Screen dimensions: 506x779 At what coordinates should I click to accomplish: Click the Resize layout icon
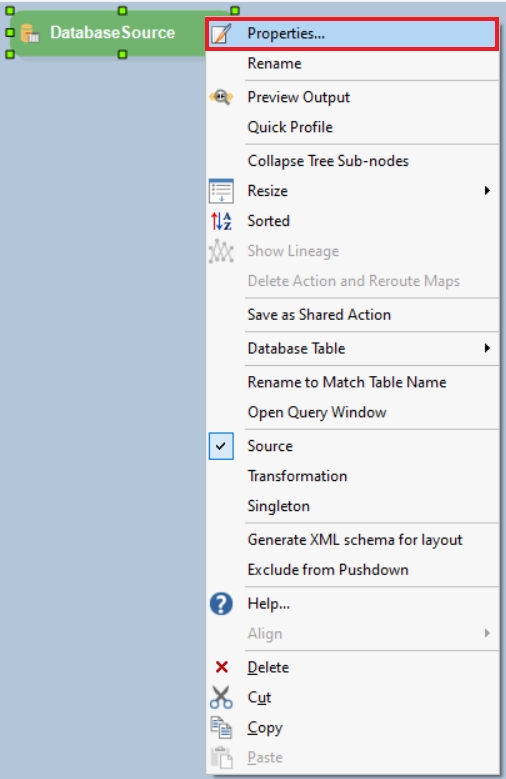(x=221, y=191)
